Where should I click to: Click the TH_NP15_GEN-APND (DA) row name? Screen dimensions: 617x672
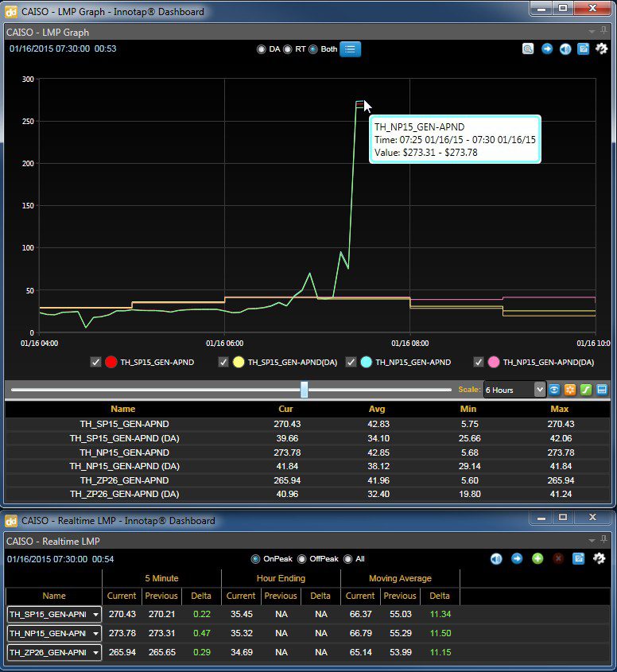[125, 466]
